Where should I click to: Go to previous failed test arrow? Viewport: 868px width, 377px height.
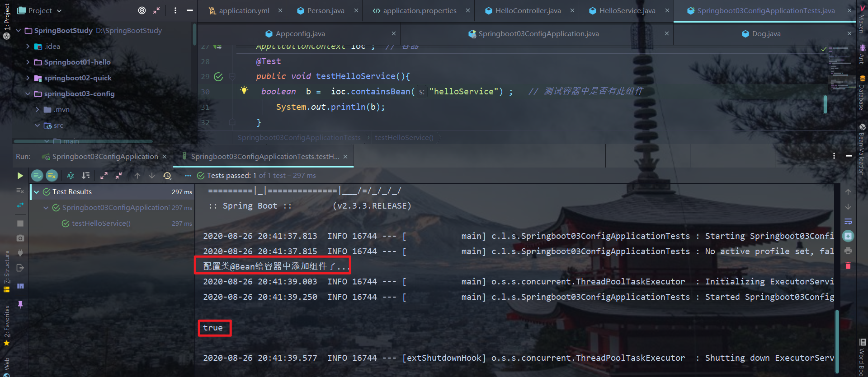point(137,176)
